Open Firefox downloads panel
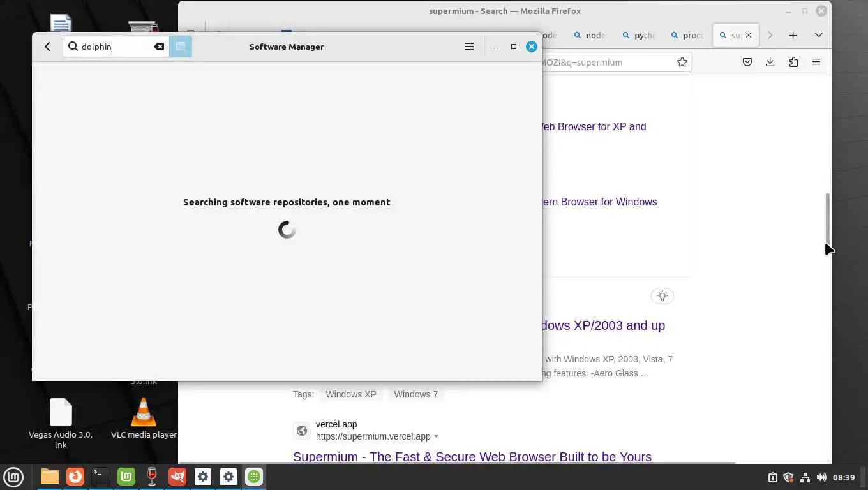Screen dimensions: 868x490 (x=770, y=62)
